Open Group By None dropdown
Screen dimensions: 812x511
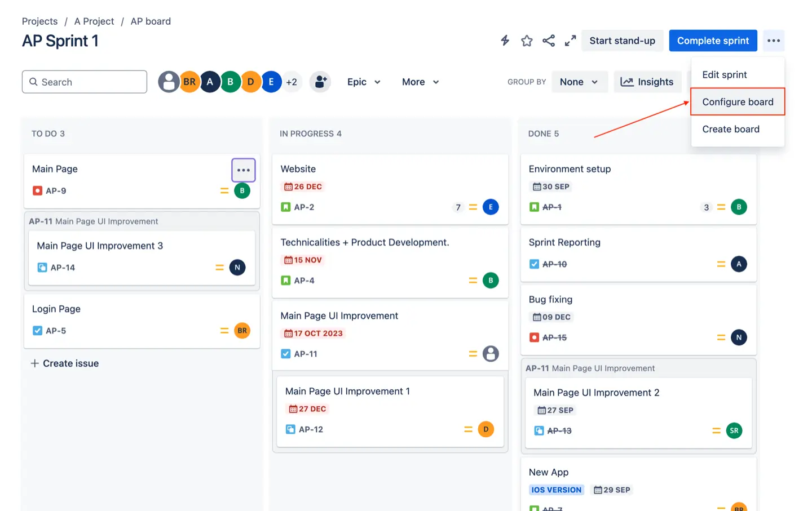pos(579,82)
